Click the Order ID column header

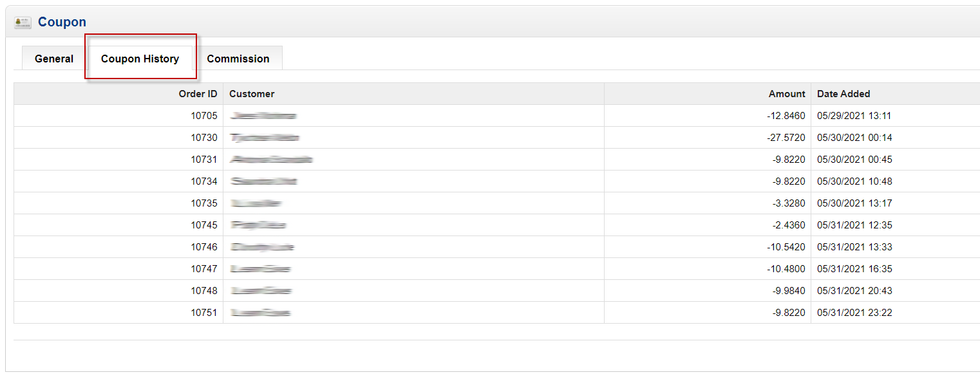198,94
